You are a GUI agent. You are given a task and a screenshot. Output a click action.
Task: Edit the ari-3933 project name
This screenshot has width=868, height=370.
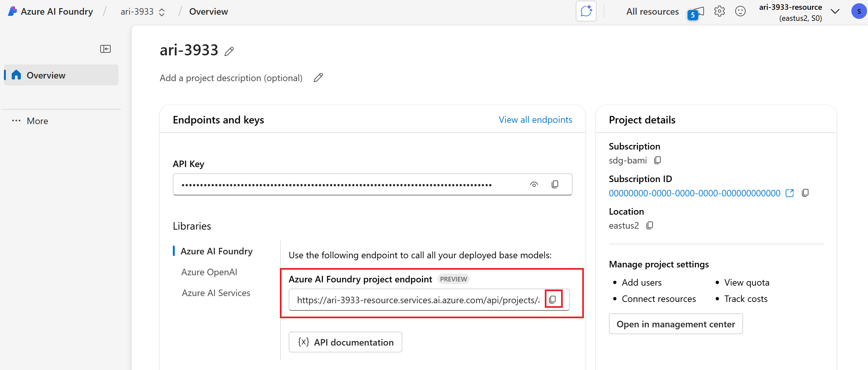click(229, 51)
